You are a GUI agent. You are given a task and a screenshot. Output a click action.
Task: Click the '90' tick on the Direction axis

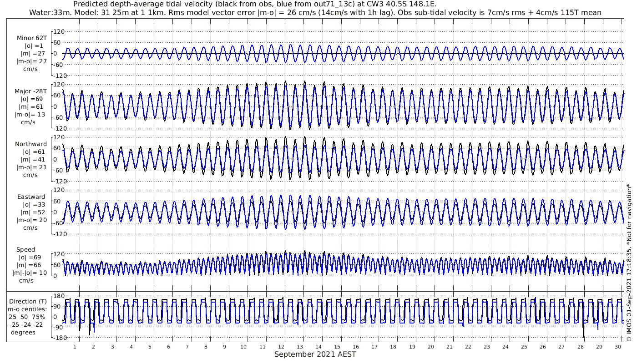pos(58,307)
